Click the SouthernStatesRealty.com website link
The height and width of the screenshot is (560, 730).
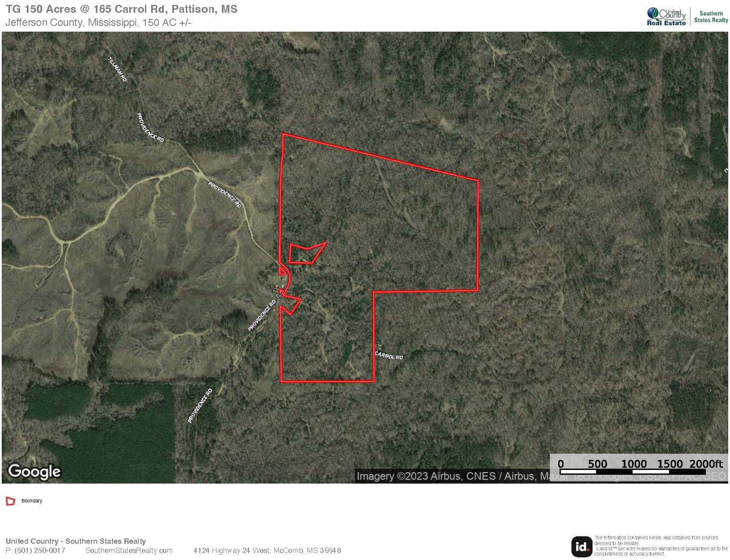click(129, 550)
